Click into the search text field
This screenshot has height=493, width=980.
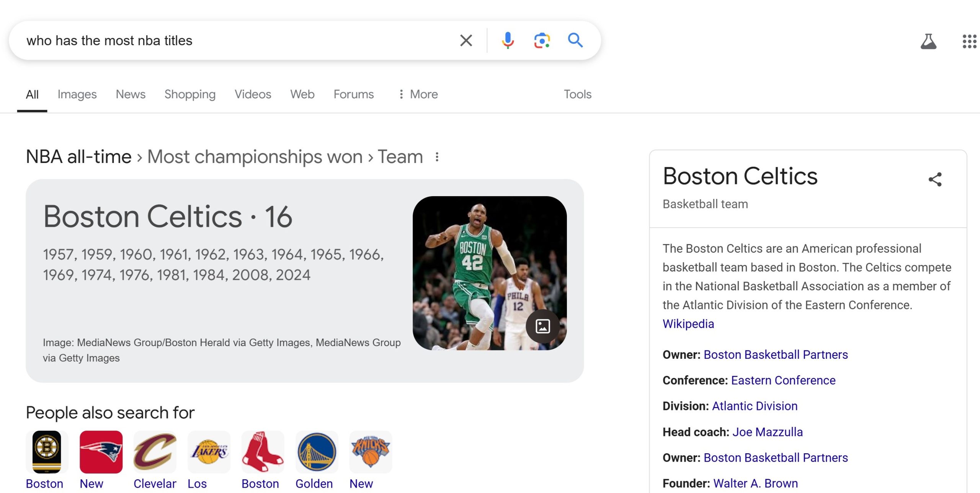(230, 41)
